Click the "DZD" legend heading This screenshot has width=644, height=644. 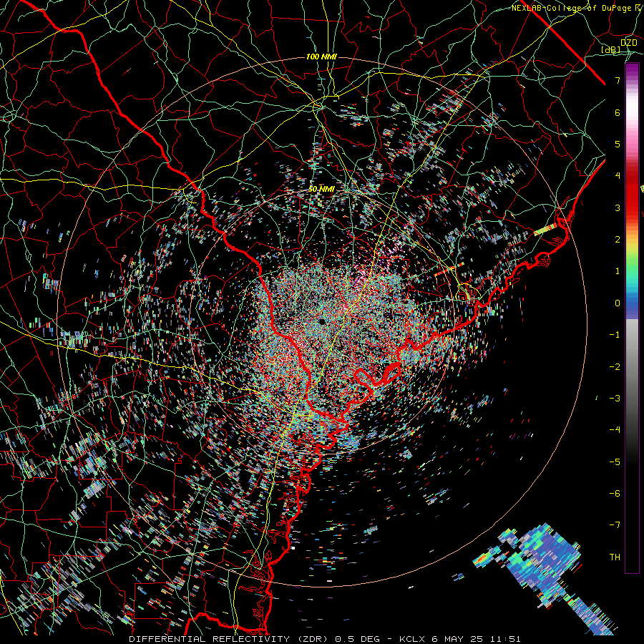(629, 43)
